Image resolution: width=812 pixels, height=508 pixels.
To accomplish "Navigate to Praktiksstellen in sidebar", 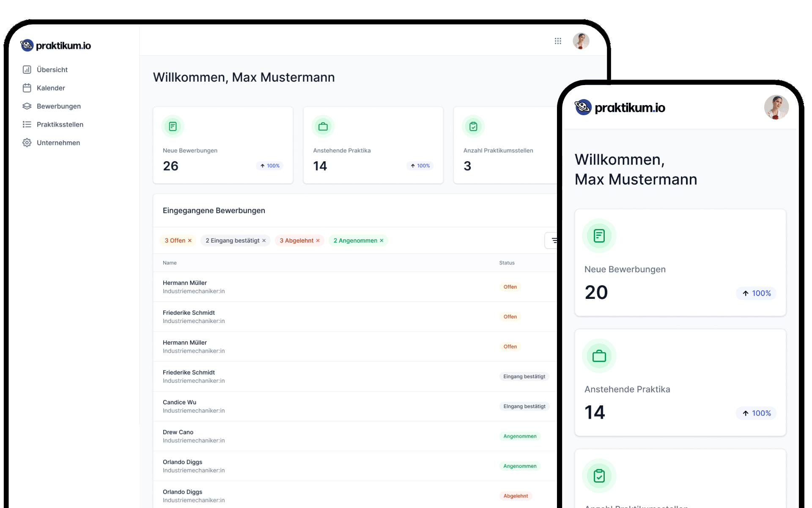I will click(60, 124).
